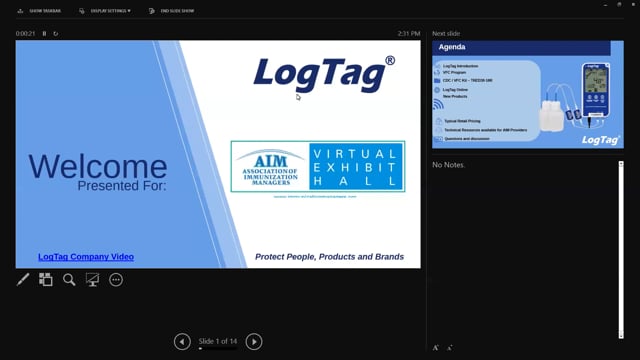Click the Next slide label
This screenshot has height=360, width=640.
tap(446, 33)
